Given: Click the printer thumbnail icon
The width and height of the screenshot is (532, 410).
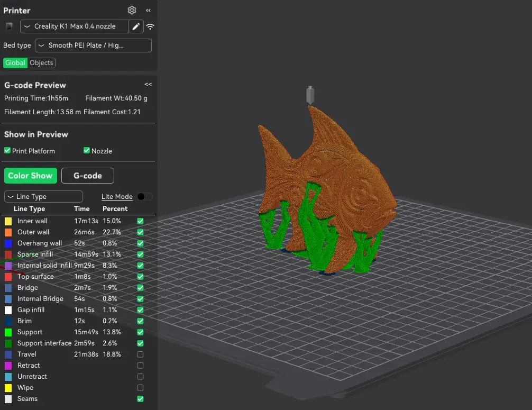Looking at the screenshot, I should [9, 26].
